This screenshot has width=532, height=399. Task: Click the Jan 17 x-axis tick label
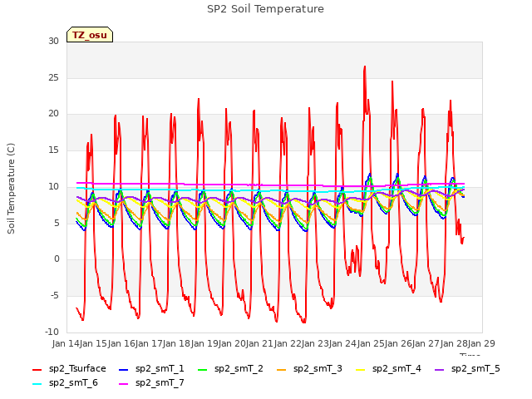(x=150, y=343)
